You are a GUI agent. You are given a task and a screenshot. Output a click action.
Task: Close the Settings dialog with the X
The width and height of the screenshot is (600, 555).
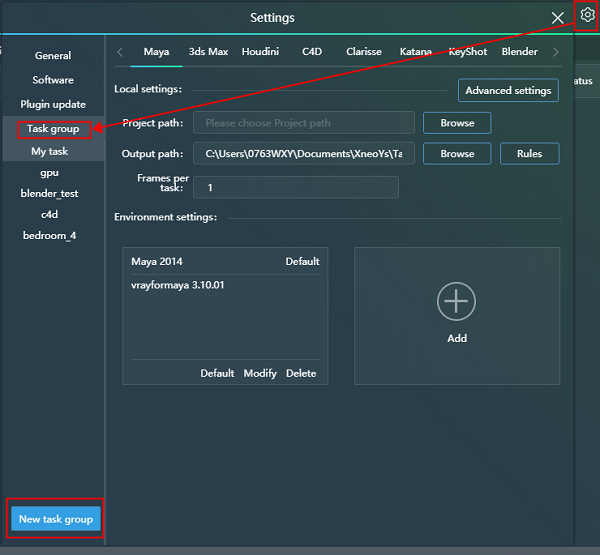click(x=558, y=18)
